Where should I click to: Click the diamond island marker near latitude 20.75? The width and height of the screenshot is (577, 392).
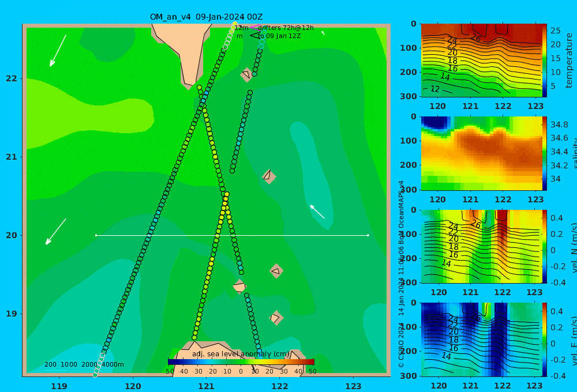[x=269, y=176]
